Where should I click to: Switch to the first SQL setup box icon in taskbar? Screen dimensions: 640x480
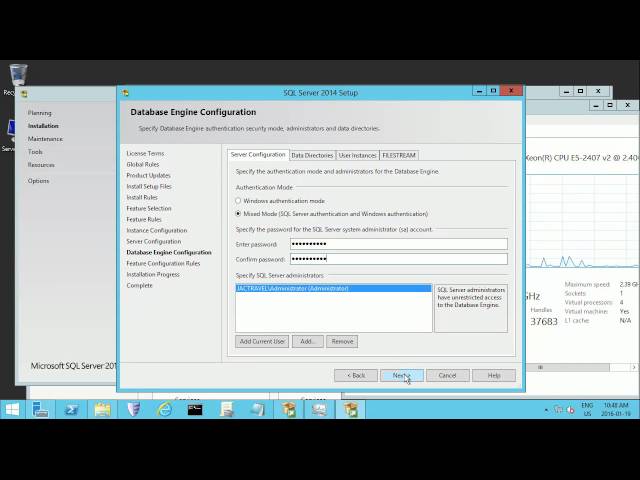click(289, 409)
